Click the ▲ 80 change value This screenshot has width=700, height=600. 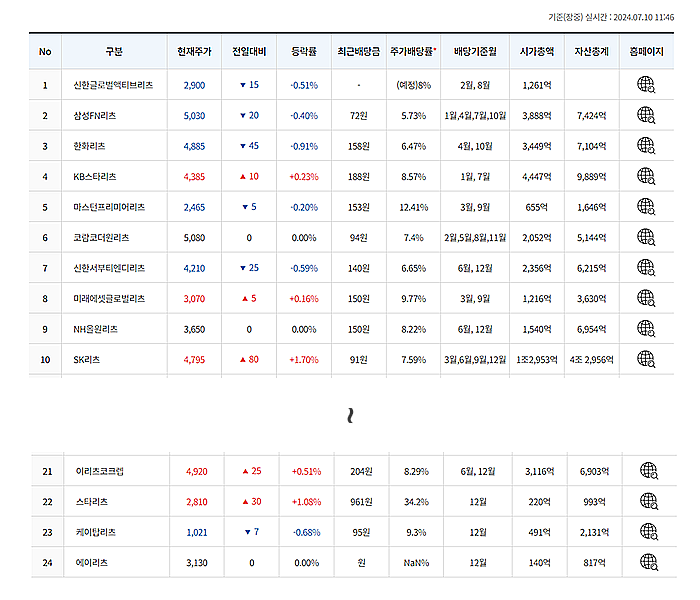[x=249, y=359]
